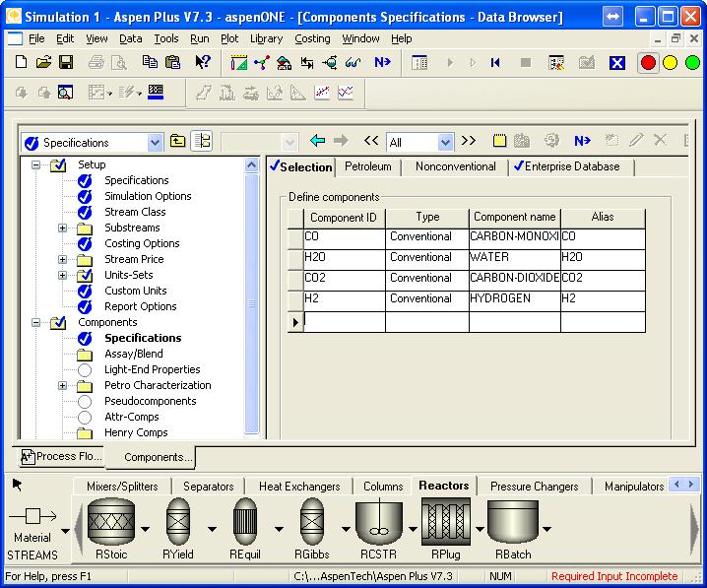This screenshot has width=707, height=588.
Task: Switch to the Petroleum tab
Action: pos(368,166)
